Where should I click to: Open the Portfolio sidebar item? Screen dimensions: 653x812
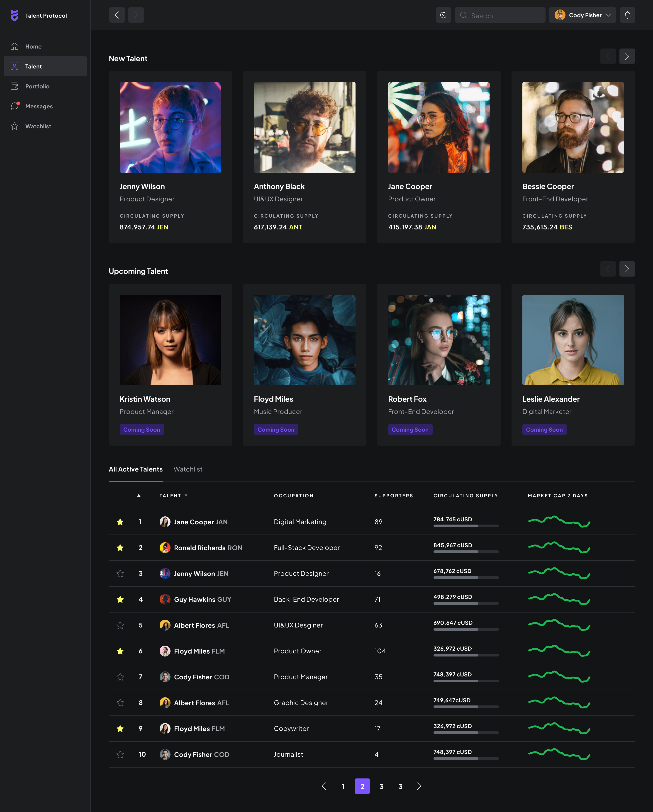pyautogui.click(x=37, y=86)
